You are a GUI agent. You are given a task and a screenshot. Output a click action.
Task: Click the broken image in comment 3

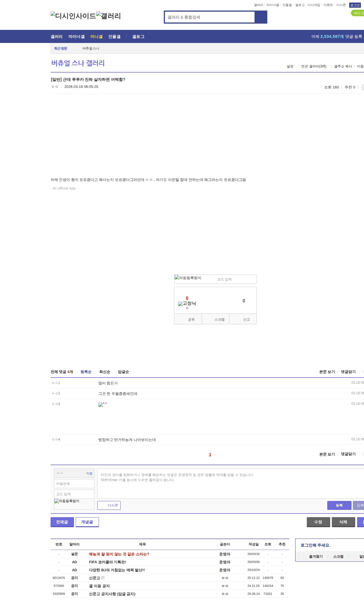point(102,404)
